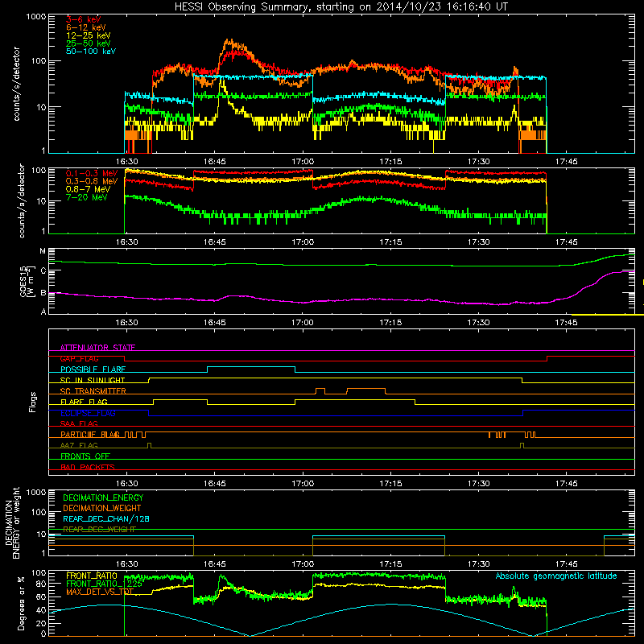Click the yellow 0.8-7 MeV legend label

(x=88, y=190)
